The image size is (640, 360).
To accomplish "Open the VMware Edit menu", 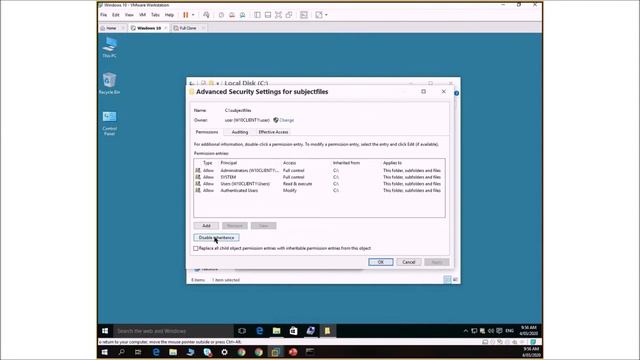I will [116, 15].
